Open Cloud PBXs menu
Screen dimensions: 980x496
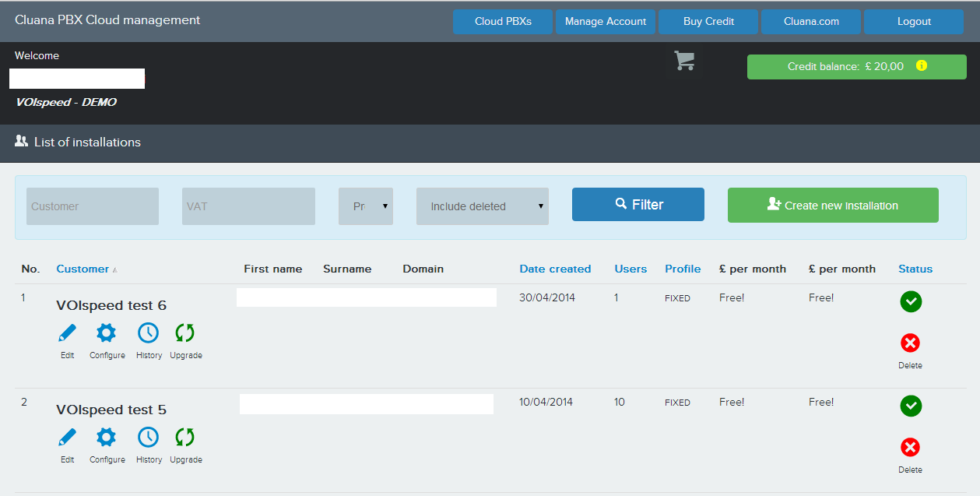503,22
